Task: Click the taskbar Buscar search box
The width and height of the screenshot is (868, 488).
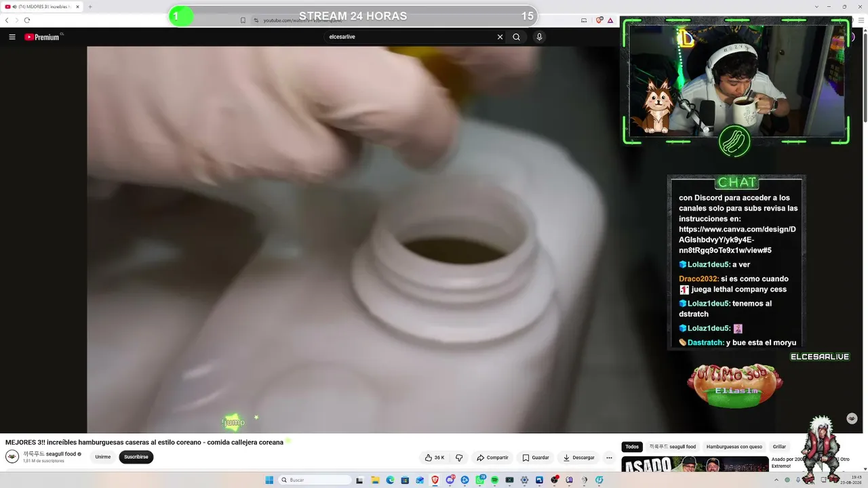Action: click(315, 480)
